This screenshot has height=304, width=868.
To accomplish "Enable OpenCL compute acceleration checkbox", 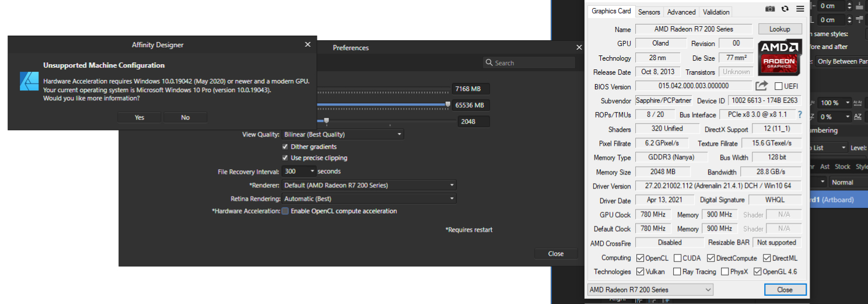I will [x=285, y=211].
